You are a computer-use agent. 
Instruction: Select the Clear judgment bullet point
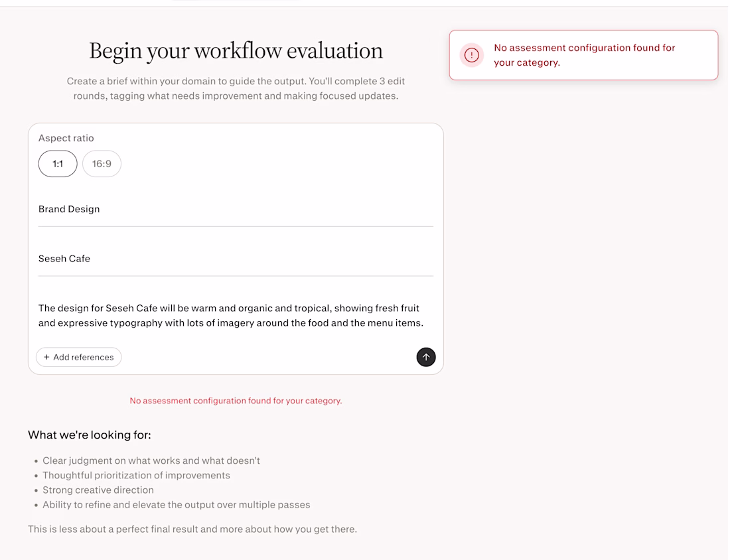click(x=151, y=460)
